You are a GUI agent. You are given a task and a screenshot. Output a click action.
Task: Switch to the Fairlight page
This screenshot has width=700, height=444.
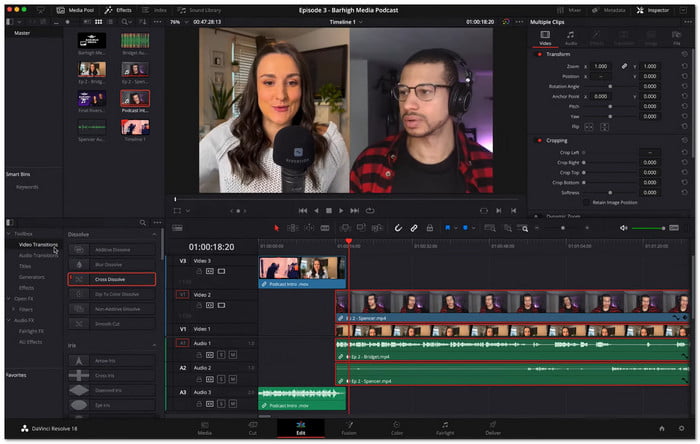click(445, 428)
